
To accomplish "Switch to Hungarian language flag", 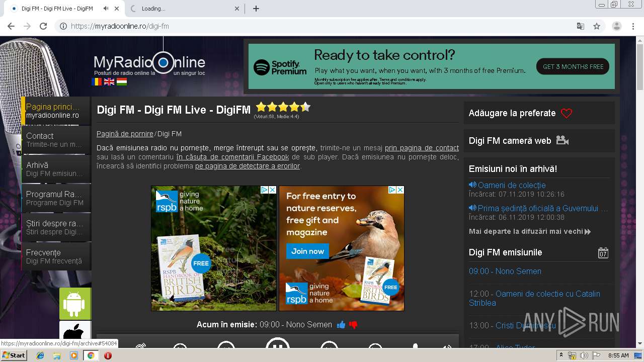I will click(122, 81).
